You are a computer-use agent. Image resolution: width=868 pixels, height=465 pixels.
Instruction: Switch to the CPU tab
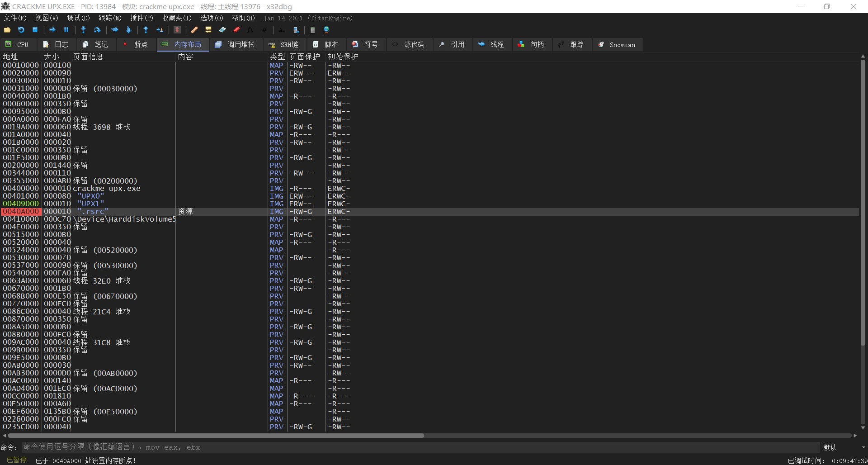(x=17, y=44)
